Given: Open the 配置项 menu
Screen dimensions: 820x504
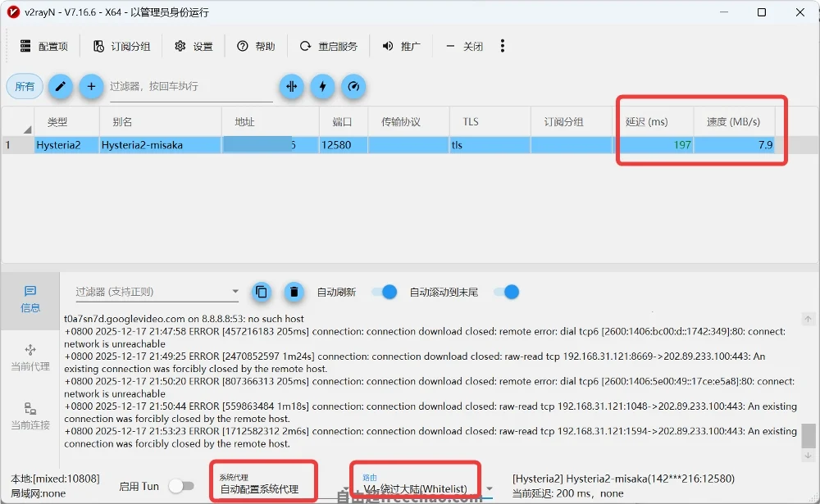Looking at the screenshot, I should pyautogui.click(x=44, y=47).
